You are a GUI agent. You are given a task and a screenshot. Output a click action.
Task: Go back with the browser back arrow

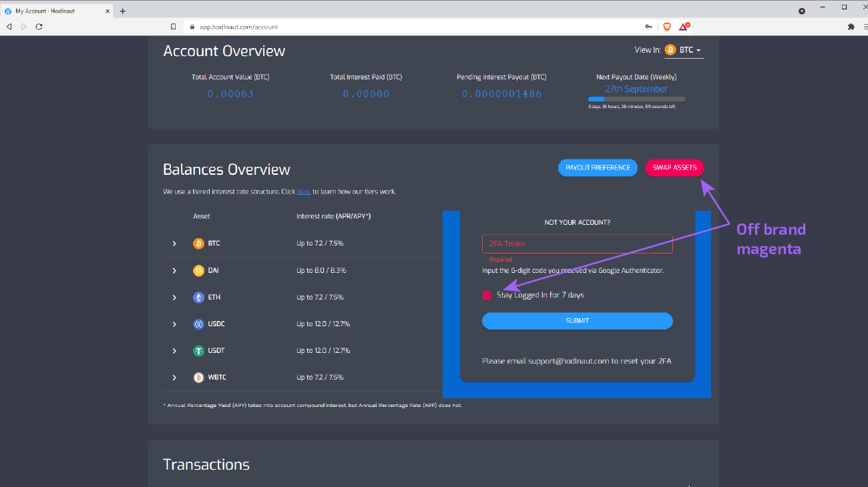pyautogui.click(x=9, y=27)
